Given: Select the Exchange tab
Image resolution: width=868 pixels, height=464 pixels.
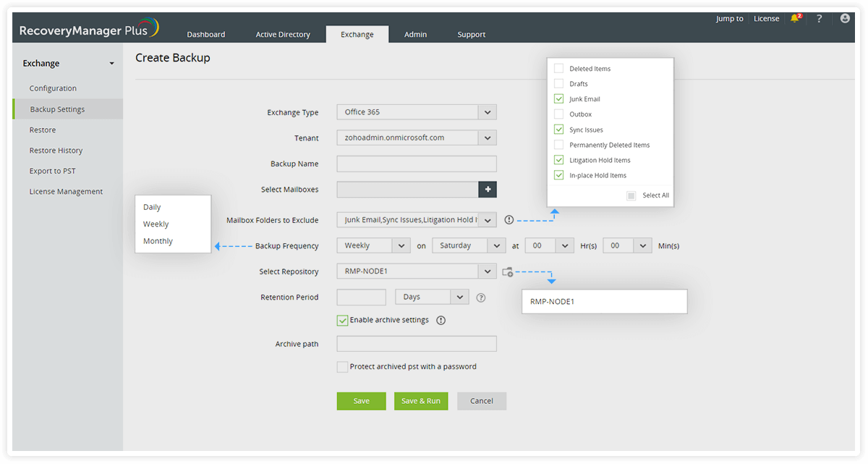Looking at the screenshot, I should point(357,34).
